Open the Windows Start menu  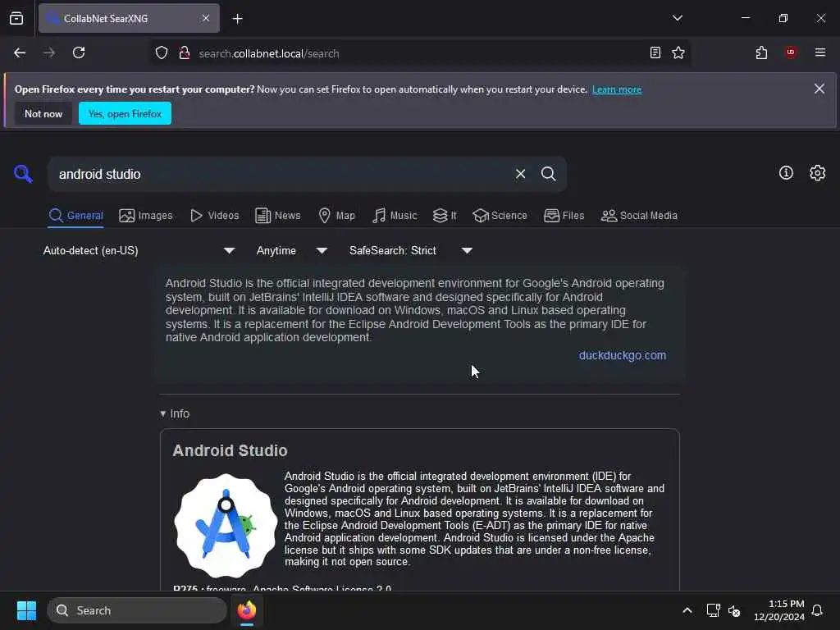26,610
